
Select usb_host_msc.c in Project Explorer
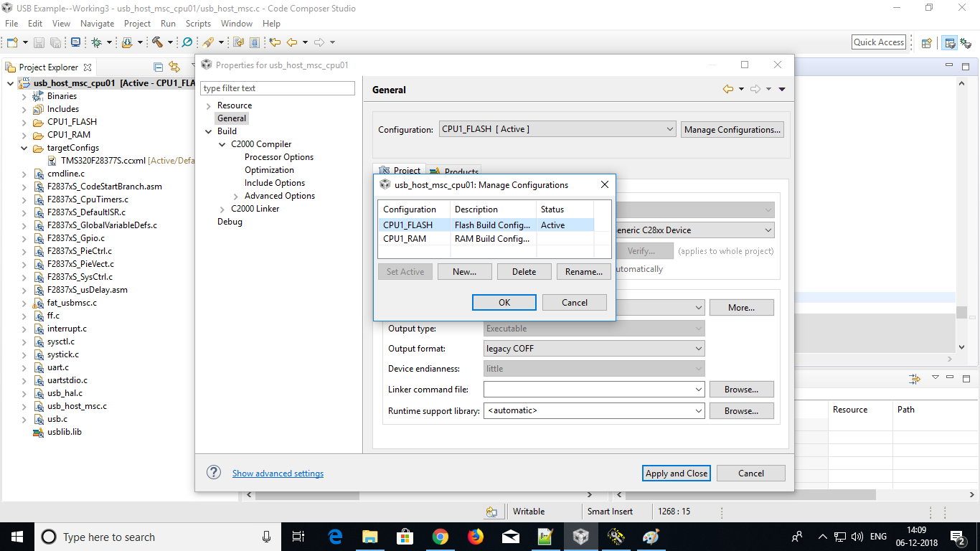[x=77, y=406]
